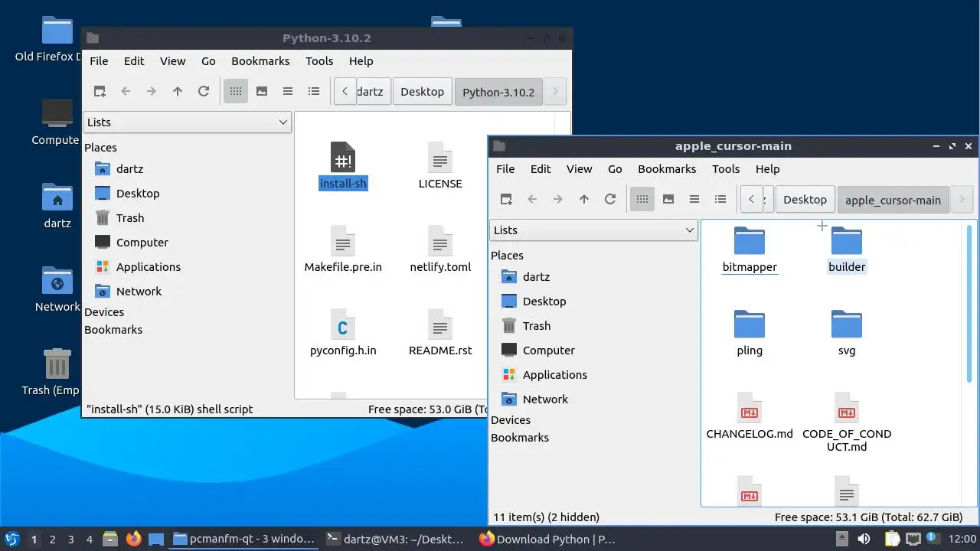The image size is (980, 551).
Task: Click volume icon in system tray
Action: point(864,539)
